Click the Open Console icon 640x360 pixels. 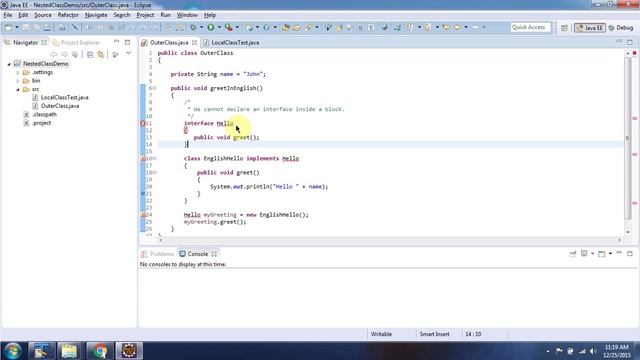coord(602,254)
